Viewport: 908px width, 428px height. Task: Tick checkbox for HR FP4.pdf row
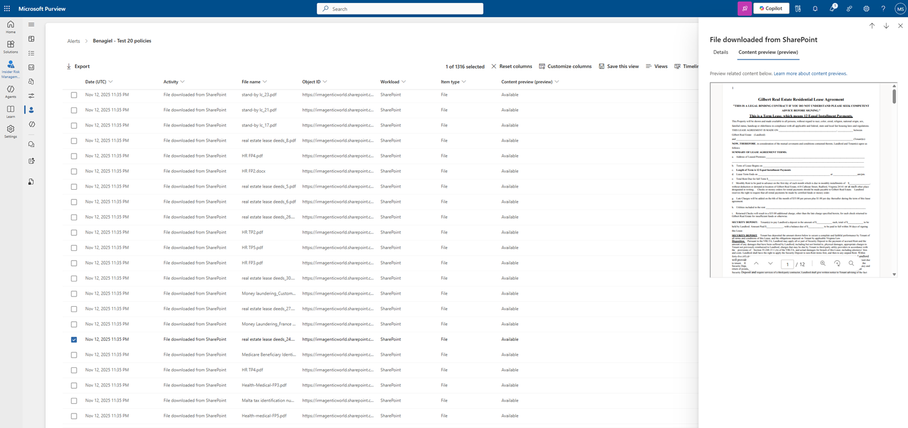[x=74, y=156]
